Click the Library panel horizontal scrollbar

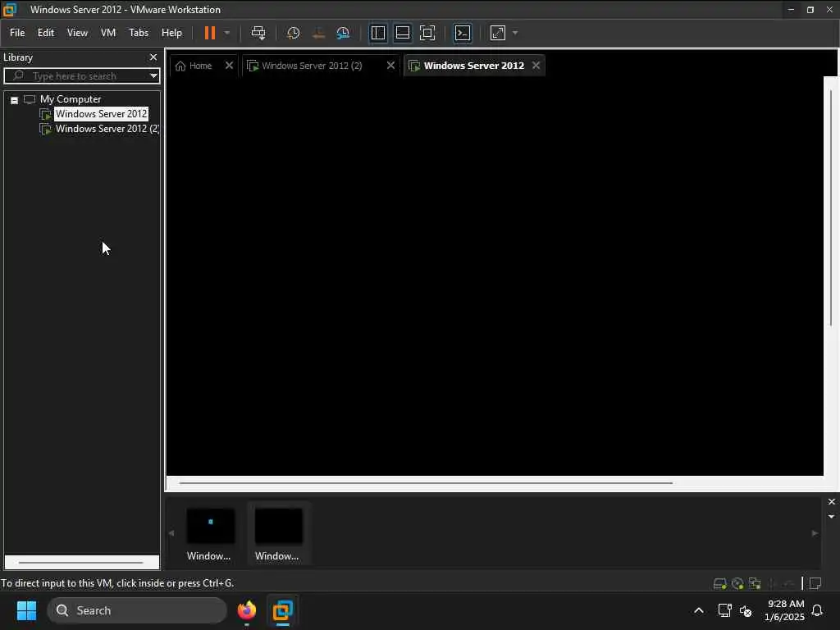[81, 563]
